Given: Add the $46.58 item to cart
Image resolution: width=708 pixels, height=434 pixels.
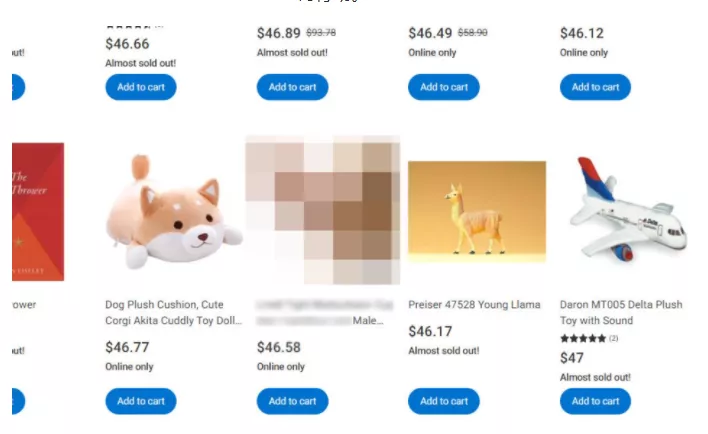Looking at the screenshot, I should pos(293,401).
